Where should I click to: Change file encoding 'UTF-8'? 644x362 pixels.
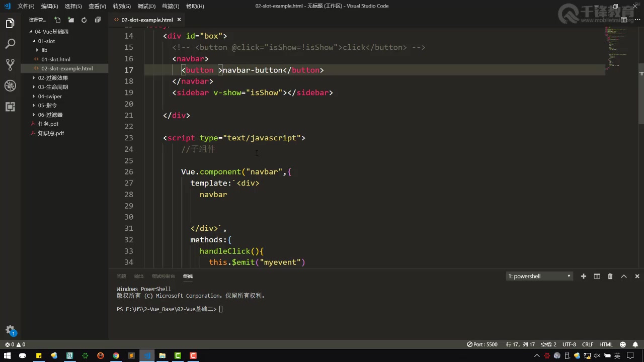(x=569, y=344)
